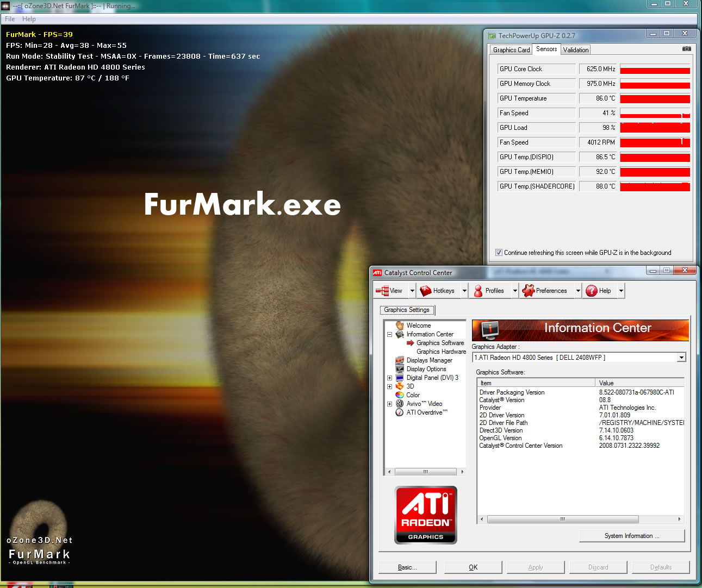The width and height of the screenshot is (702, 588).
Task: Click the Defaults button
Action: (661, 567)
